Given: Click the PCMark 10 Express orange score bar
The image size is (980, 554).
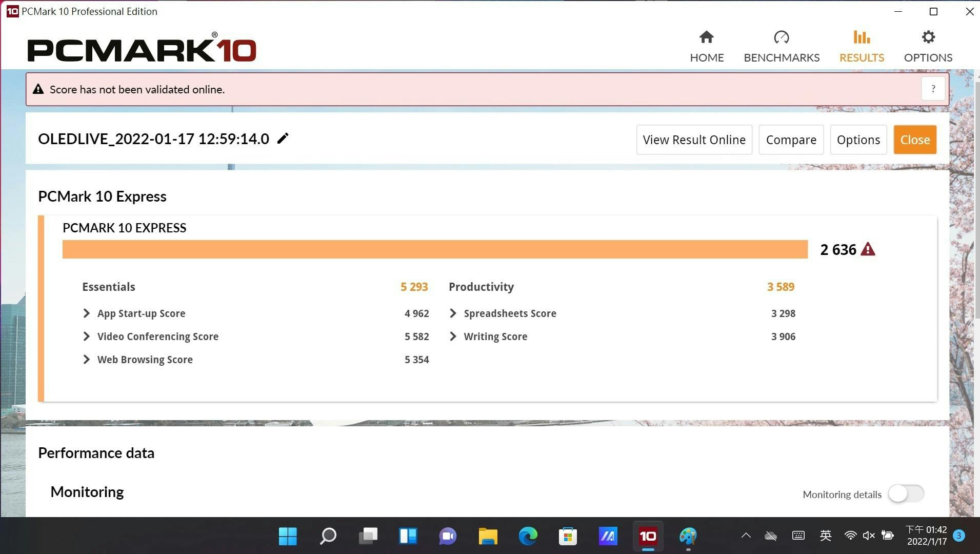Looking at the screenshot, I should tap(435, 249).
